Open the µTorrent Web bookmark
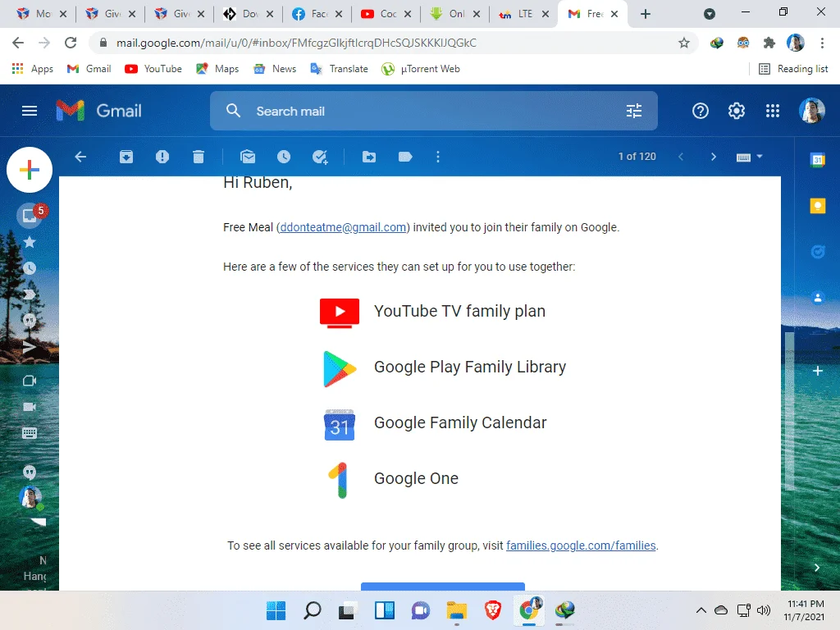Image resolution: width=840 pixels, height=630 pixels. (x=421, y=69)
